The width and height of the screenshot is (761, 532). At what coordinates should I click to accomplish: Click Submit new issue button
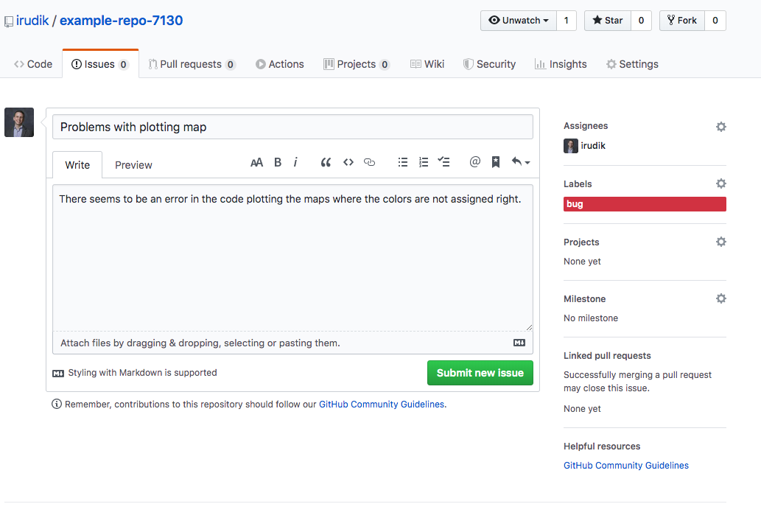(480, 373)
